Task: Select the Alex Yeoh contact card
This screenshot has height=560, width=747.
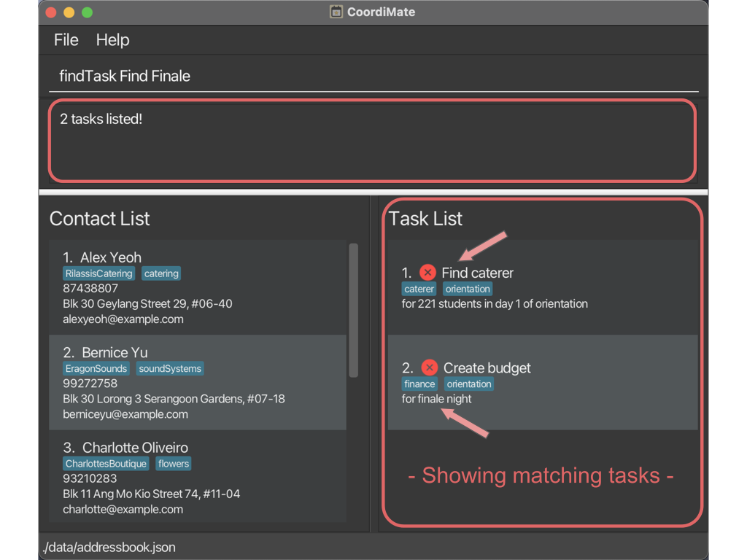Action: [x=197, y=288]
